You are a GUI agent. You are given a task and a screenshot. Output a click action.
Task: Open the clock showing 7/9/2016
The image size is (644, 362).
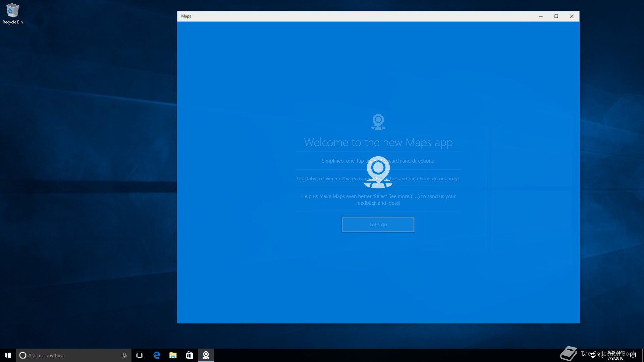click(615, 355)
